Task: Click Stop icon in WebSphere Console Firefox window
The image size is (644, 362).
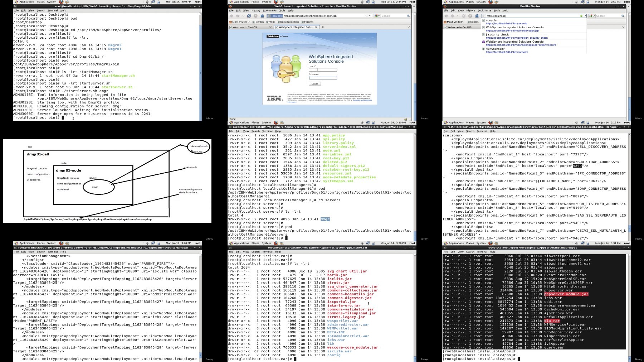Action: pos(255,16)
